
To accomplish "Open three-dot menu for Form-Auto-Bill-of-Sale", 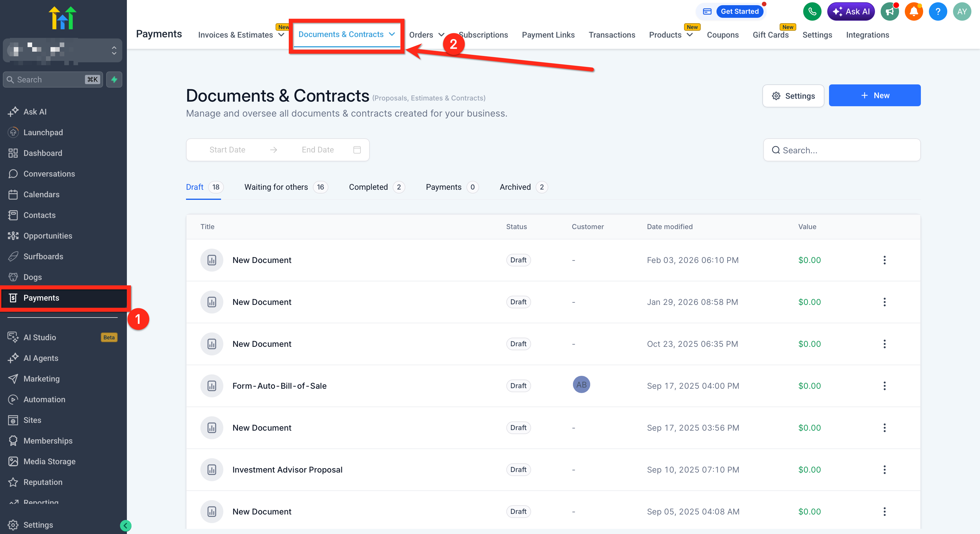I will click(x=884, y=386).
